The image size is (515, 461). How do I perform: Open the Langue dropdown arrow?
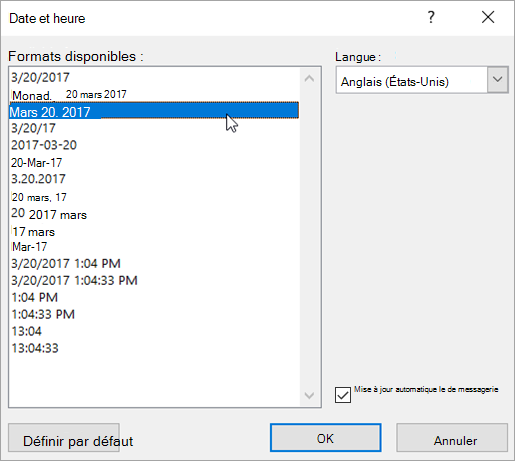pos(498,80)
